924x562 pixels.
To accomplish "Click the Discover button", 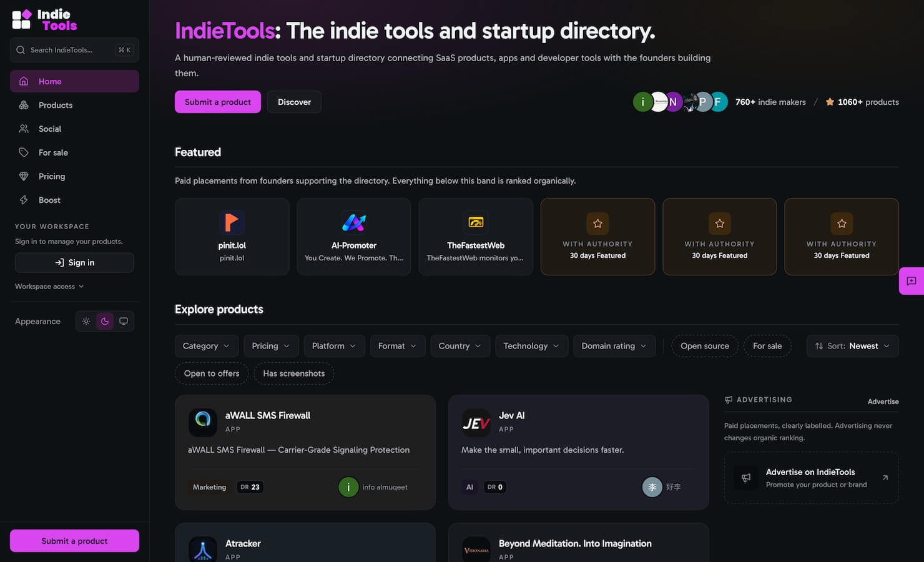I will [x=294, y=102].
